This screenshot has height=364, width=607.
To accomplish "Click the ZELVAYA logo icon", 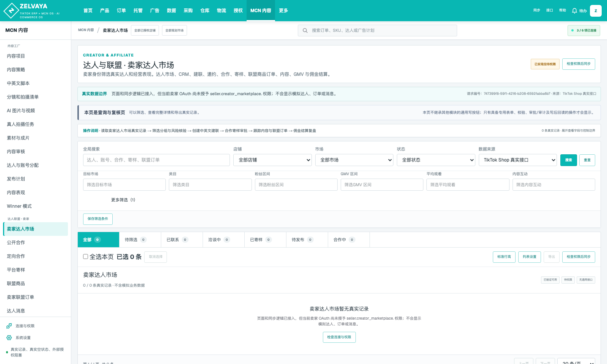I will click(11, 11).
